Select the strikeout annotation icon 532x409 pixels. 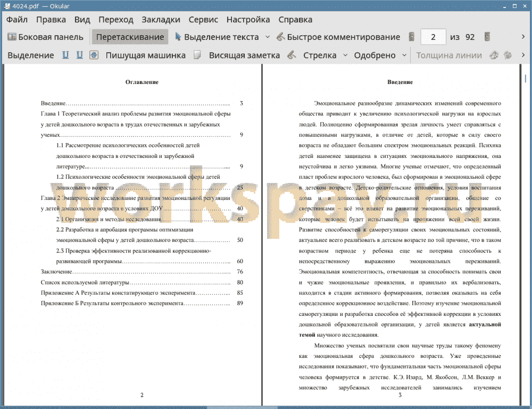tap(94, 55)
